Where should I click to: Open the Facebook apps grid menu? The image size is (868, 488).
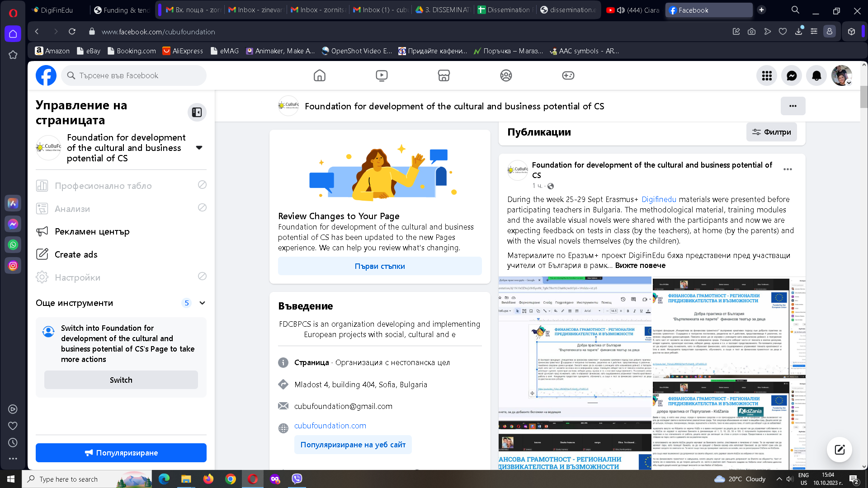coord(767,75)
